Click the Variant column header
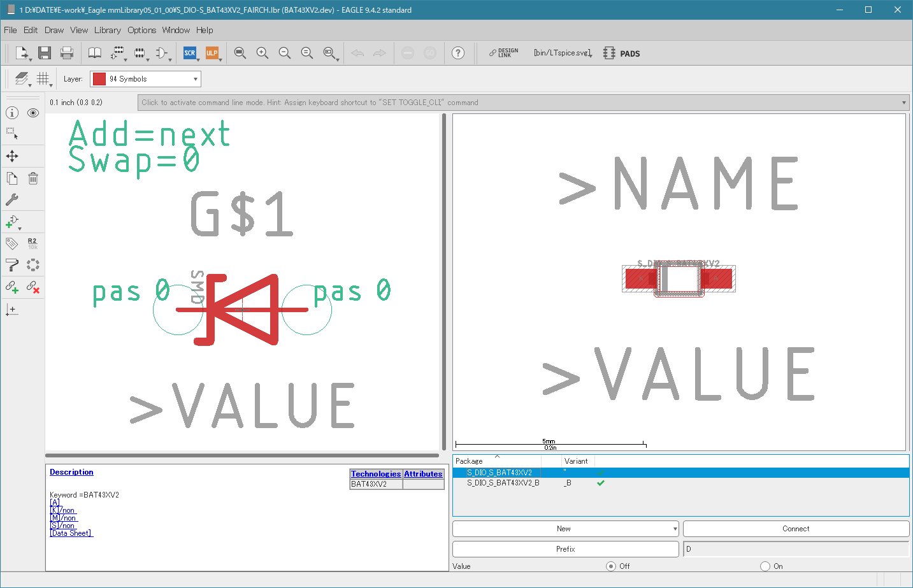 point(577,461)
